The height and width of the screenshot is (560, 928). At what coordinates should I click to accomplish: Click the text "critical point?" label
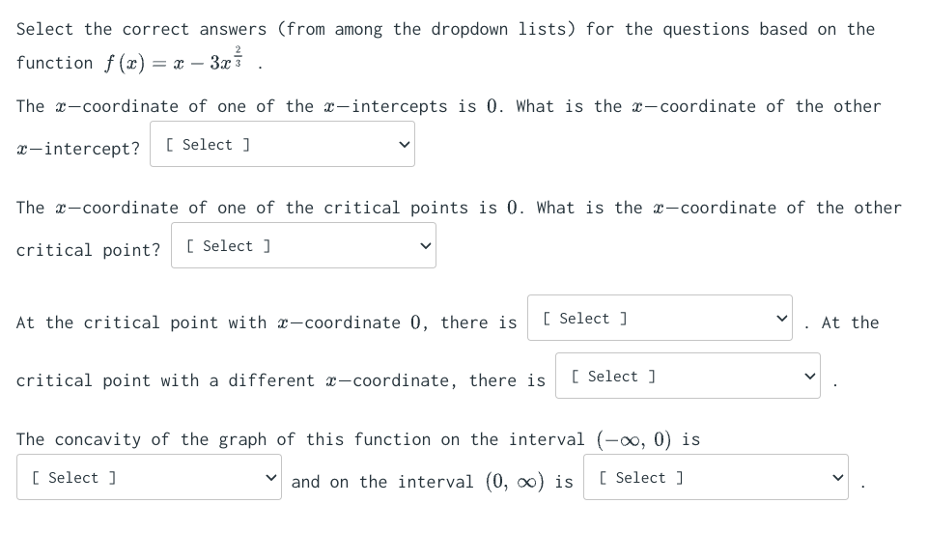tap(88, 249)
